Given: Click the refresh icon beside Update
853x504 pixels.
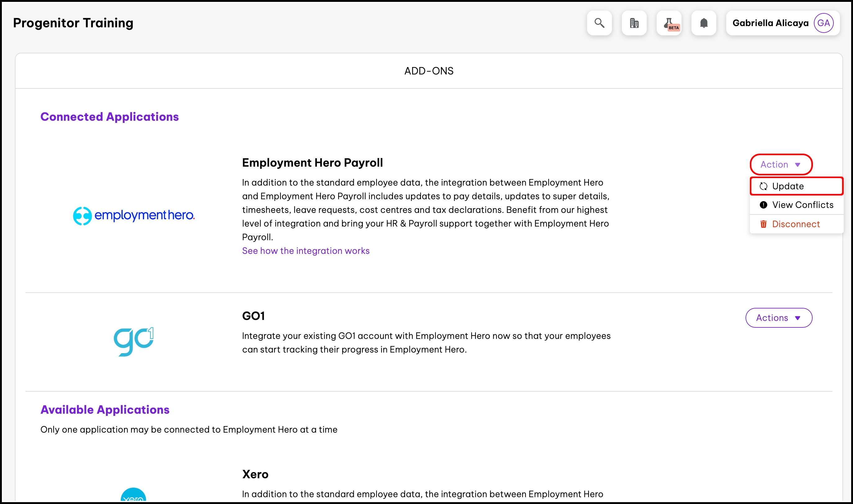Looking at the screenshot, I should click(x=764, y=186).
